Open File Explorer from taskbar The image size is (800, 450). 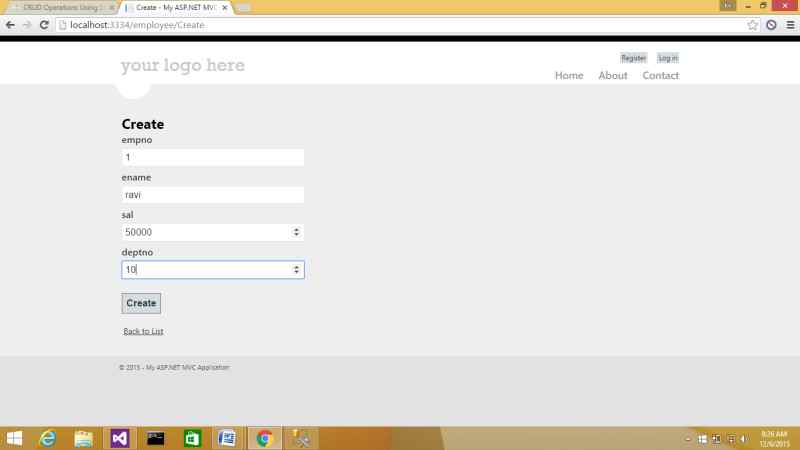pos(84,439)
